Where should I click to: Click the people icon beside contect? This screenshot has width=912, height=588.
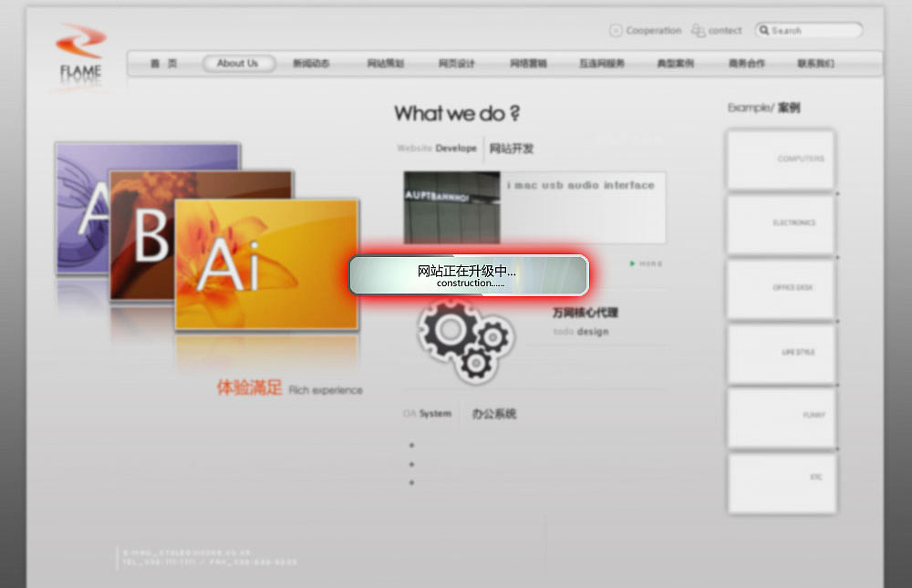(x=698, y=30)
